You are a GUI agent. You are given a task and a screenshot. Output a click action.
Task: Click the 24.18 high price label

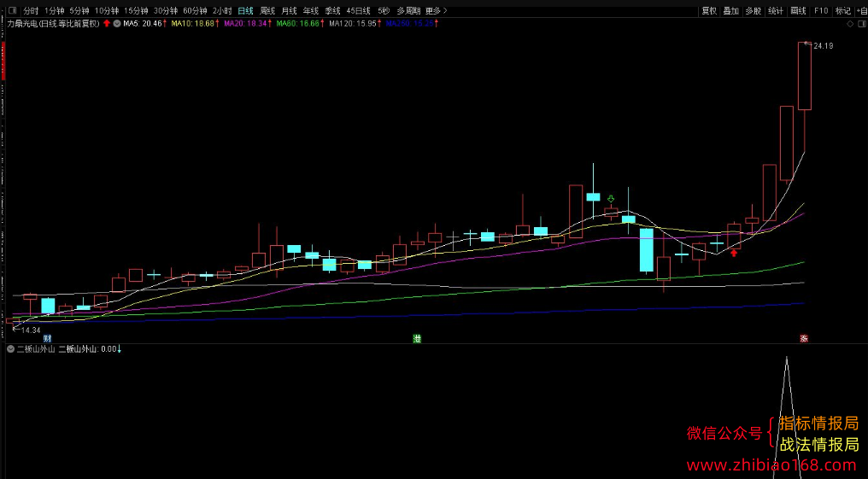pos(824,46)
